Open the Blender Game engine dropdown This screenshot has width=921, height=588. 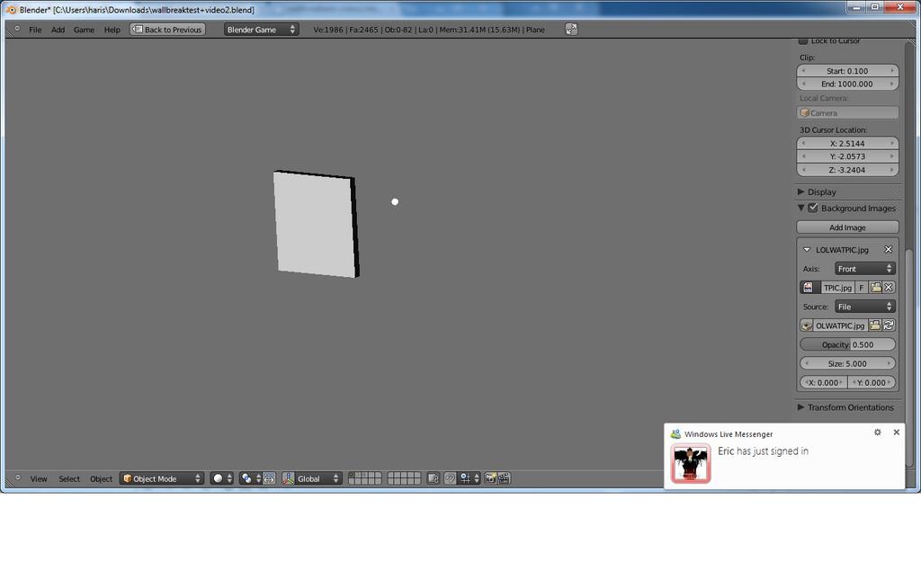pos(261,30)
